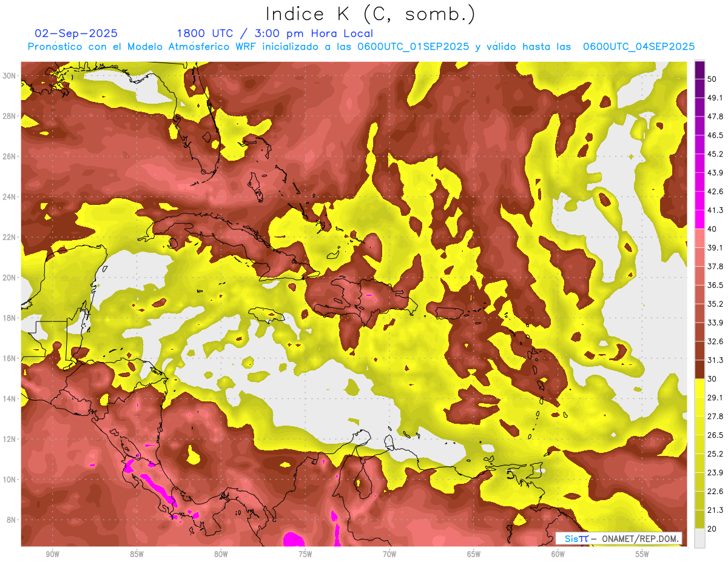Pick the '32.6' colorbar value
728x562 pixels.
tap(716, 341)
